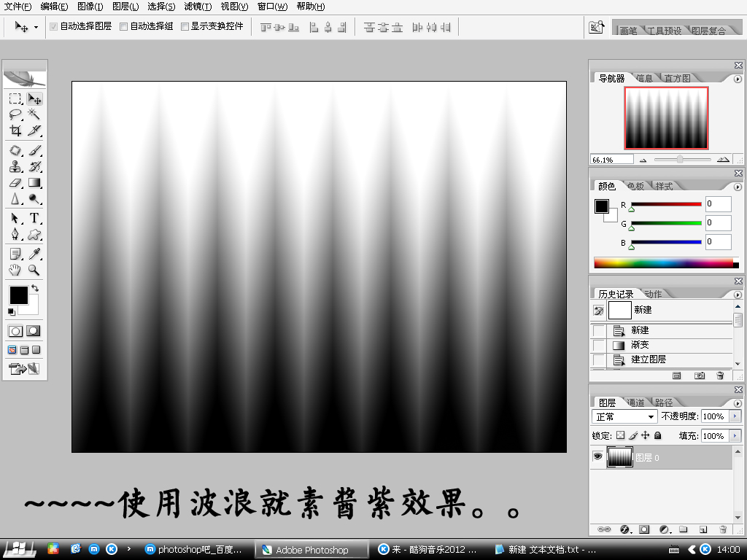Image resolution: width=747 pixels, height=560 pixels.
Task: Delete layer using Layers panel trash icon
Action: coord(722,529)
